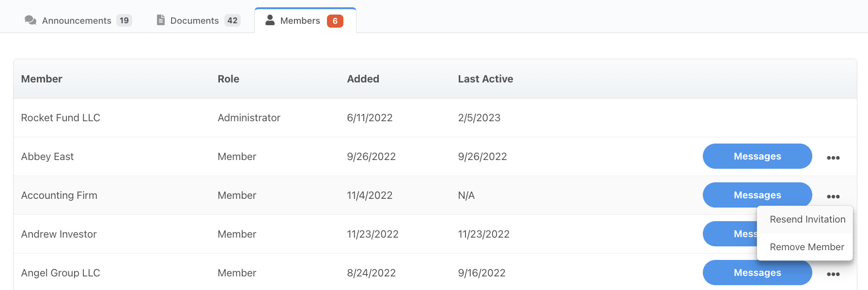Click the Member column header
The width and height of the screenshot is (868, 290).
(42, 79)
